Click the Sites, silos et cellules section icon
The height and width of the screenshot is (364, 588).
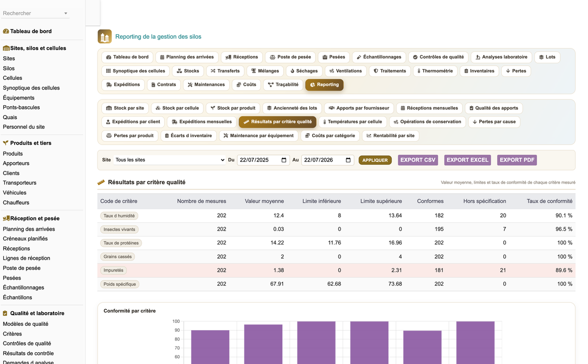[x=6, y=49]
